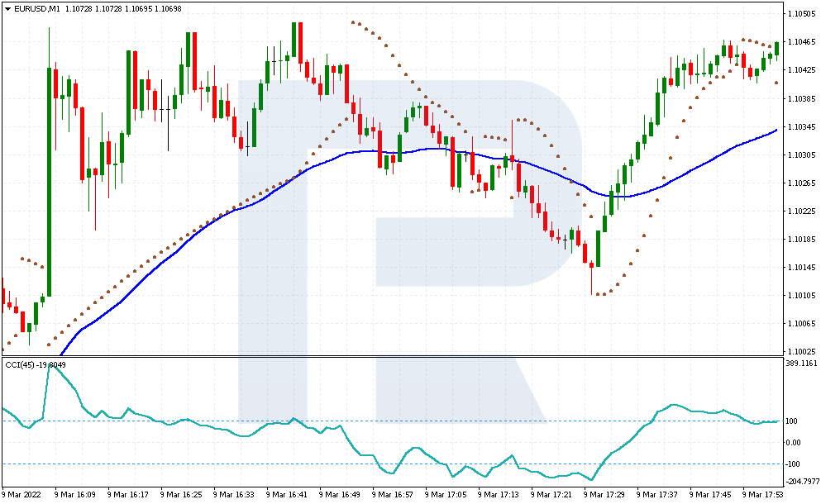Click the CCI -100 level label
Viewport: 821px width, 504px height.
(793, 464)
